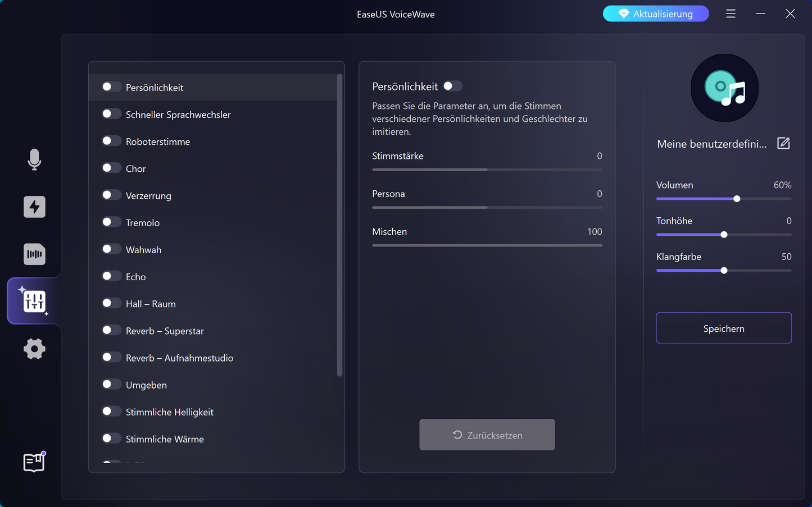
Task: Enable the Roboterstimme toggle
Action: point(111,140)
